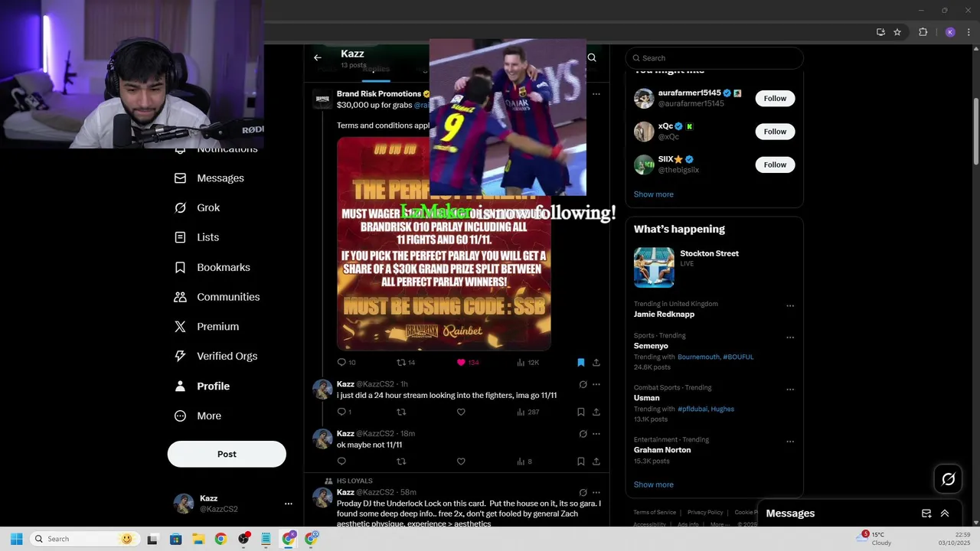
Task: Reply to the 'ok maybe not 11/11' post
Action: coord(341,461)
